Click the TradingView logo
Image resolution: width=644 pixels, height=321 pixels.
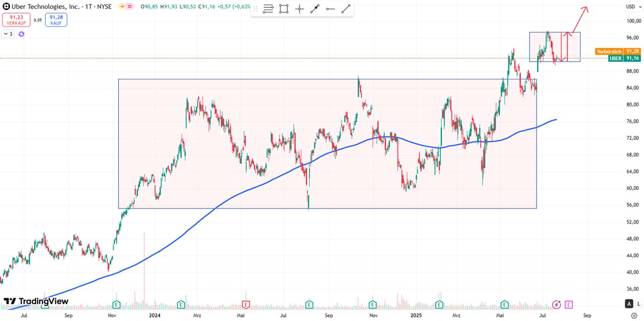36,301
